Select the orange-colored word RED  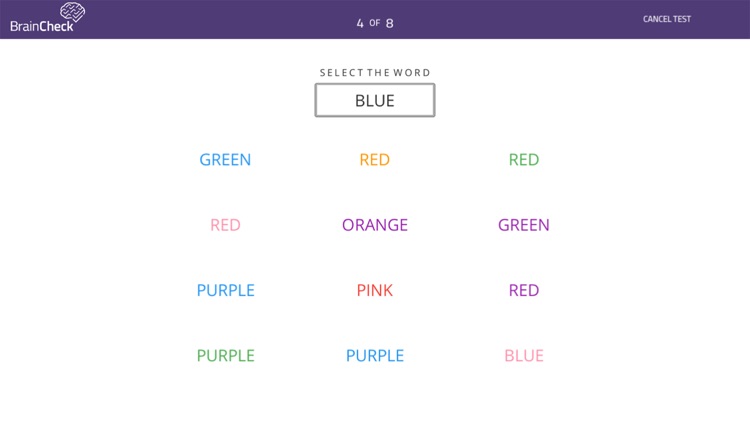[375, 159]
